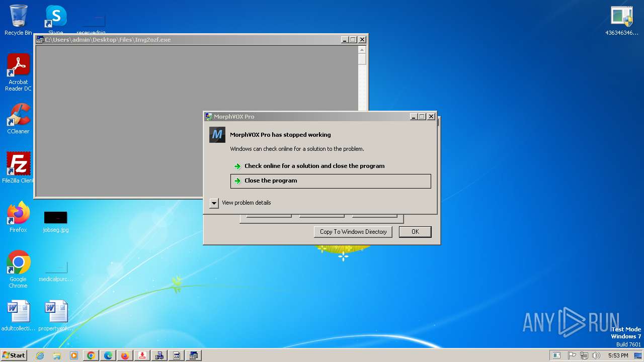Open the FileZilla Client shortcut
This screenshot has width=644, height=362.
pyautogui.click(x=18, y=167)
